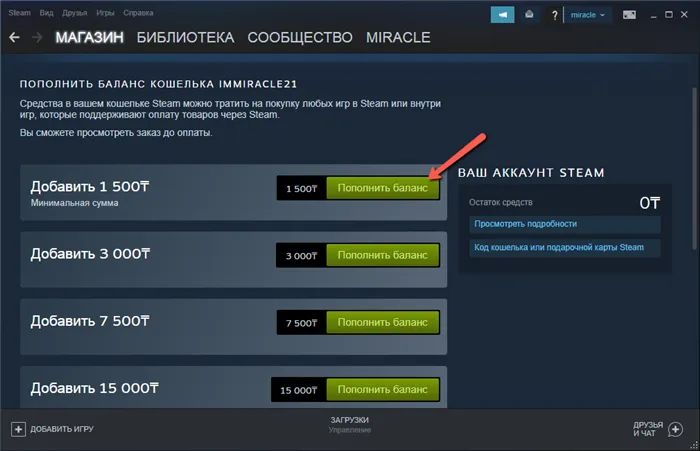This screenshot has width=700, height=451.
Task: Open the notifications inbox icon
Action: (529, 15)
